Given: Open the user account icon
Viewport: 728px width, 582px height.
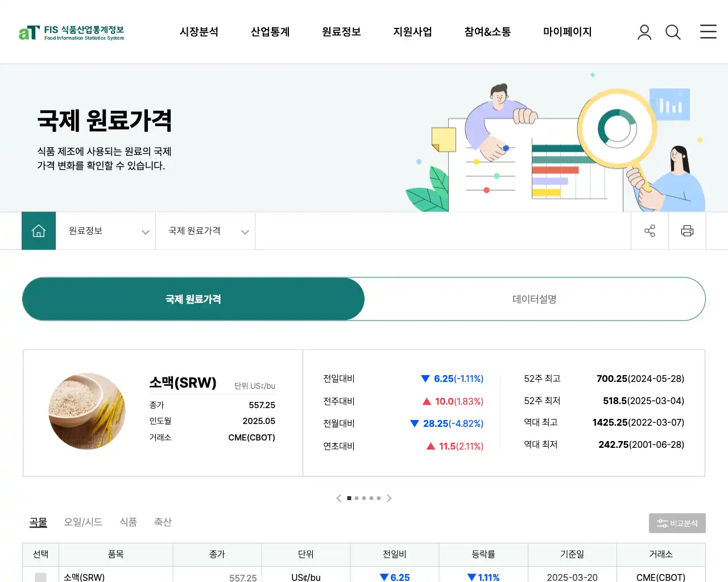Looking at the screenshot, I should pos(644,32).
